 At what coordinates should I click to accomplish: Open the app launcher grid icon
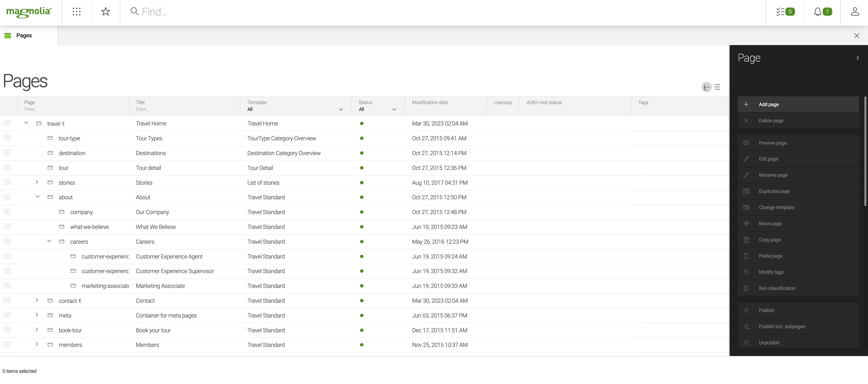pyautogui.click(x=76, y=12)
